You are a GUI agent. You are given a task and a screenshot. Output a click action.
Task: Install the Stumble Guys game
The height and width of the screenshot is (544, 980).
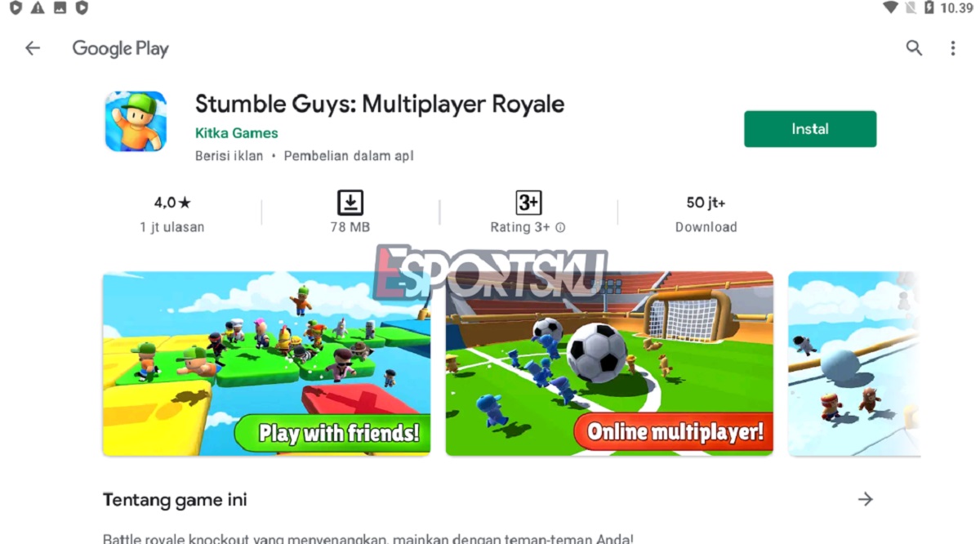click(x=810, y=129)
